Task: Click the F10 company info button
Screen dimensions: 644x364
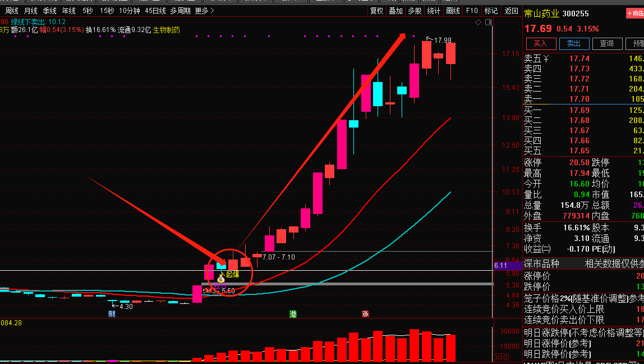Action: (472, 11)
